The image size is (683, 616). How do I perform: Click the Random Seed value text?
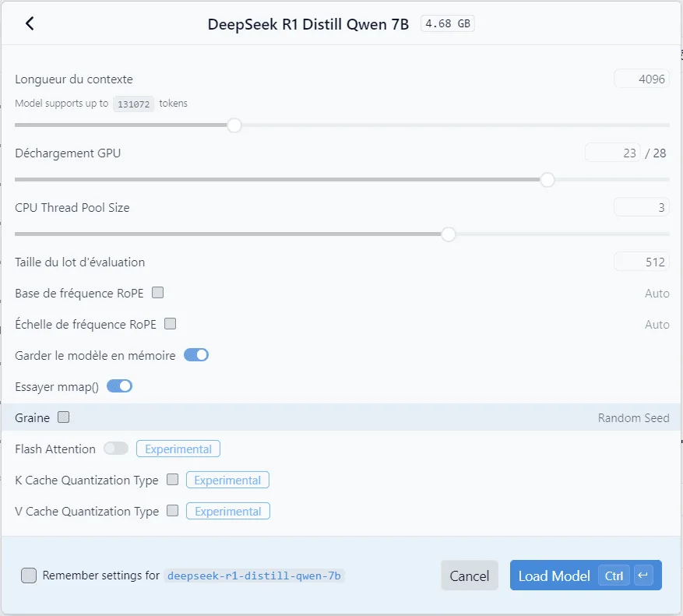coord(633,417)
